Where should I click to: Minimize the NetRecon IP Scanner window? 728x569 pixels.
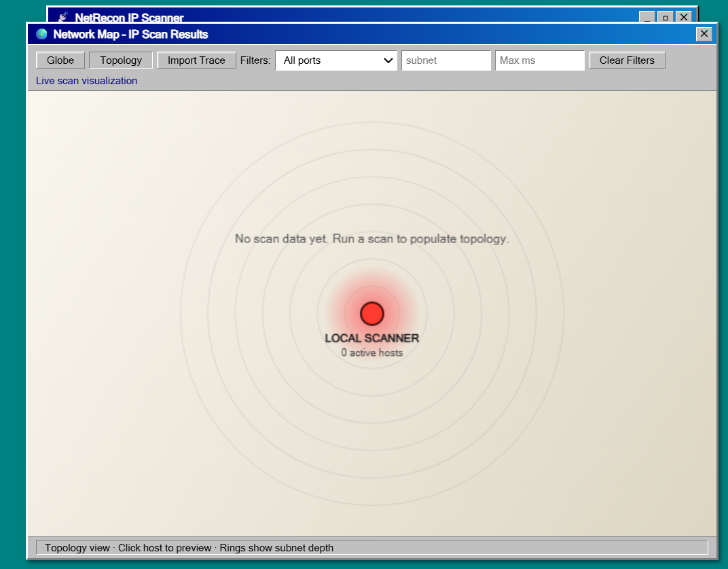point(647,17)
